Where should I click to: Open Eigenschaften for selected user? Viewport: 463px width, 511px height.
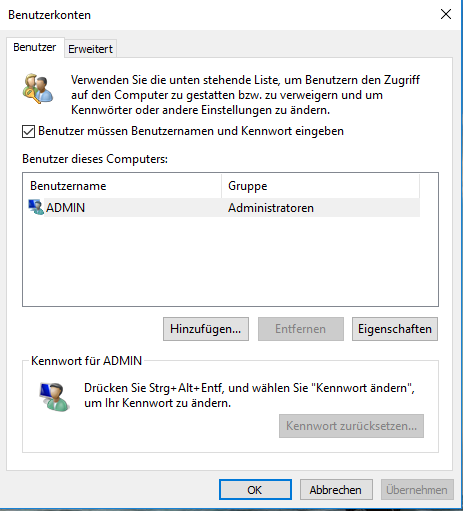(395, 329)
